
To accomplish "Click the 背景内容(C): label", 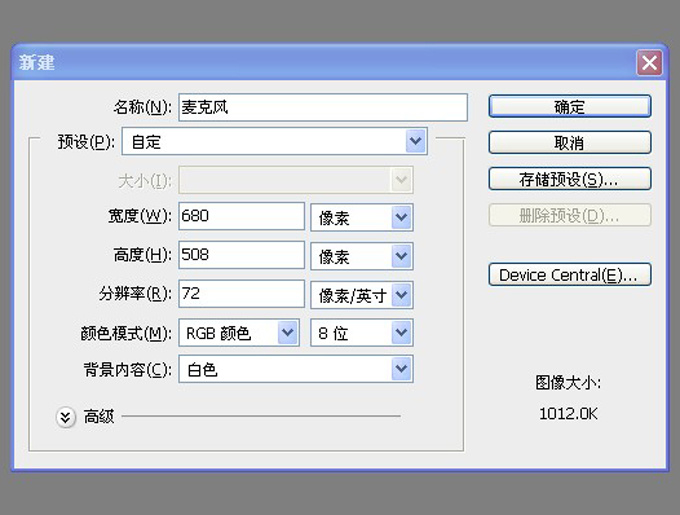I will click(x=128, y=370).
